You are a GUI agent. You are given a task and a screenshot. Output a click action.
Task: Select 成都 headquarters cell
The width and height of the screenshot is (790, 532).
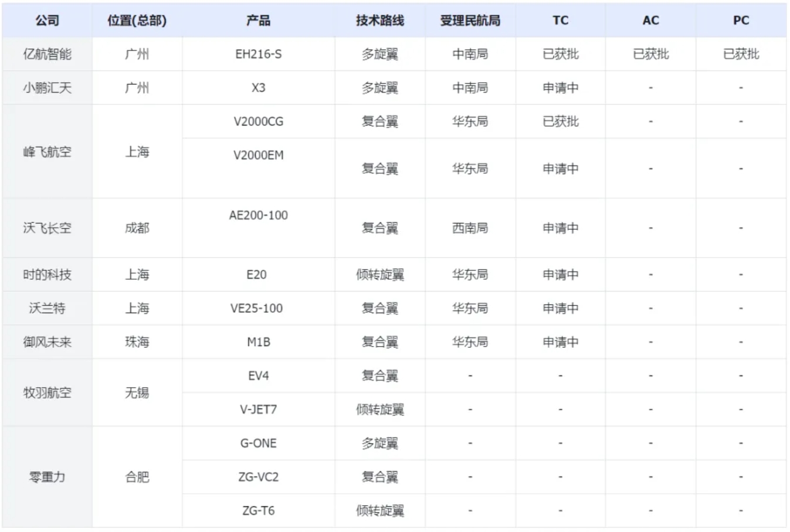137,228
